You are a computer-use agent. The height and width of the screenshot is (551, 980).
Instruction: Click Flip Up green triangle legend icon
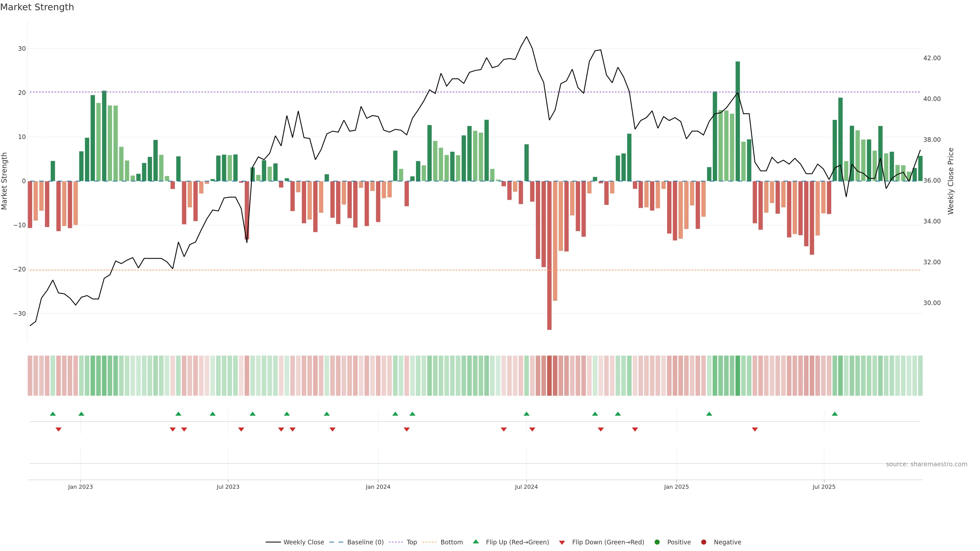(475, 542)
